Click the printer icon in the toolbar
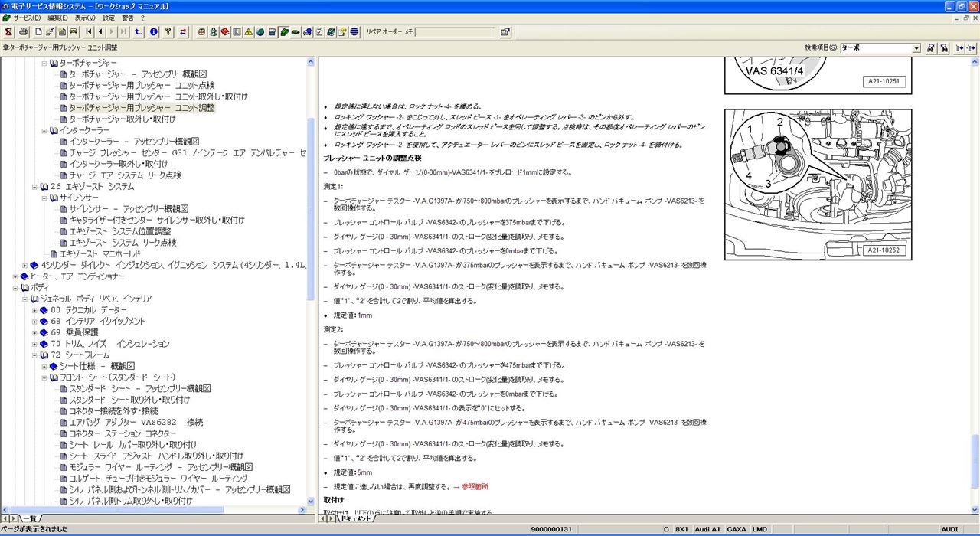 click(24, 32)
